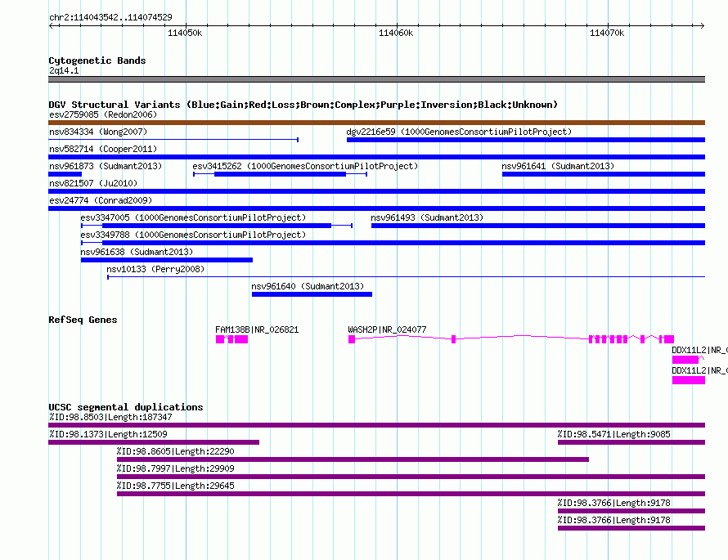The image size is (728, 560).
Task: Click the %ID:98.8605|Length:22290 label
Action: point(176,451)
